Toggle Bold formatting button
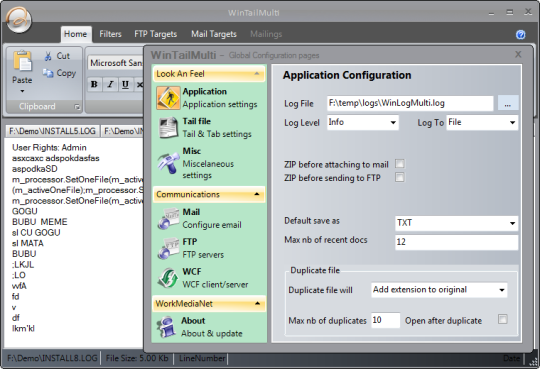 [x=94, y=84]
